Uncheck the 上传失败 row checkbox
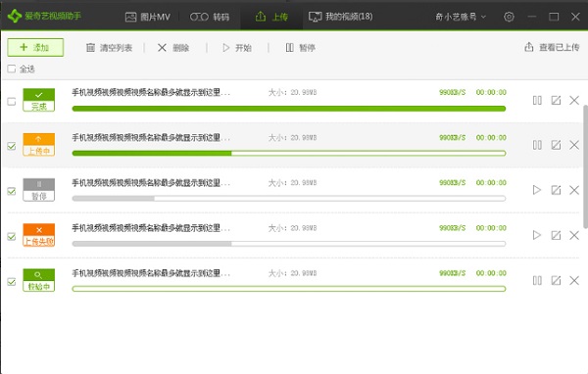Viewport: 588px width, 374px height. [12, 237]
